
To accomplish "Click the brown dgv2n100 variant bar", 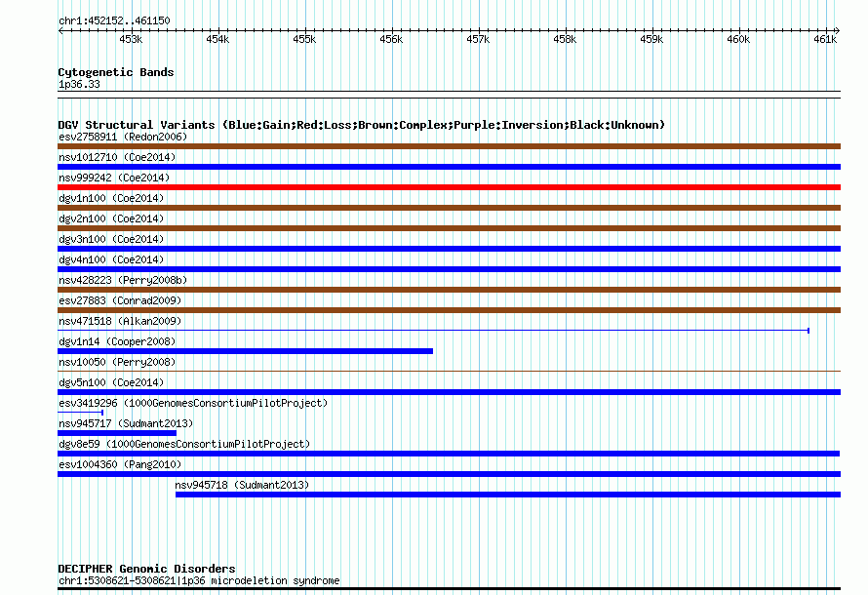I will (x=449, y=228).
